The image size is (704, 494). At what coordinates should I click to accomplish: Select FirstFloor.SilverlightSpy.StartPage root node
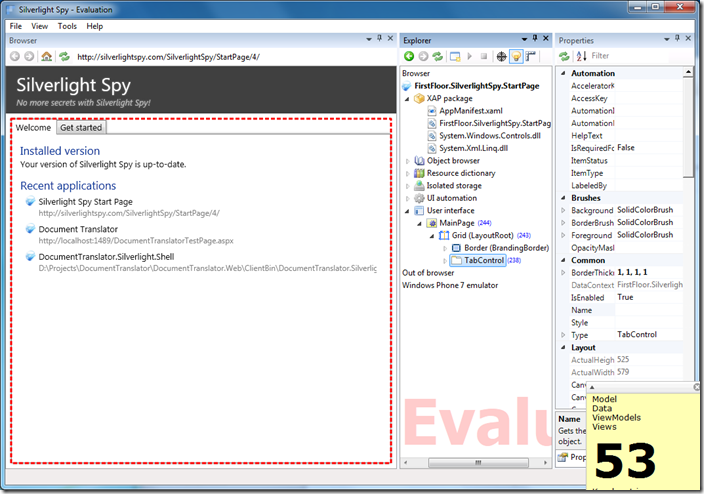pyautogui.click(x=477, y=86)
